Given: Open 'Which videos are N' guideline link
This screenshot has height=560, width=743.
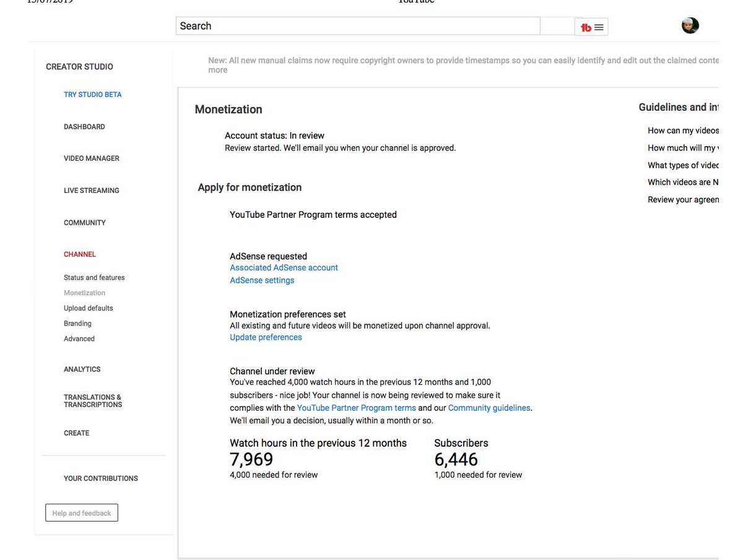Looking at the screenshot, I should pos(684,182).
